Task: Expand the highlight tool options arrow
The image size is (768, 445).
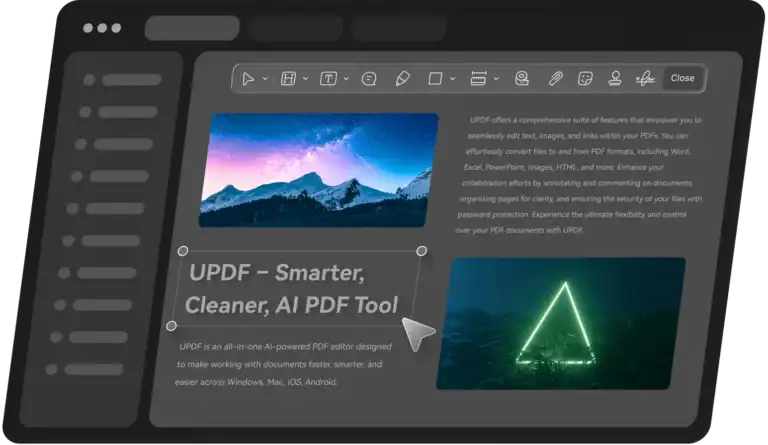Action: pos(305,78)
